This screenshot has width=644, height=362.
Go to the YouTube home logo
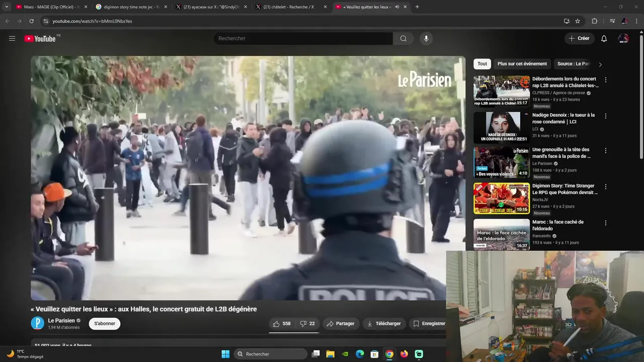(40, 39)
